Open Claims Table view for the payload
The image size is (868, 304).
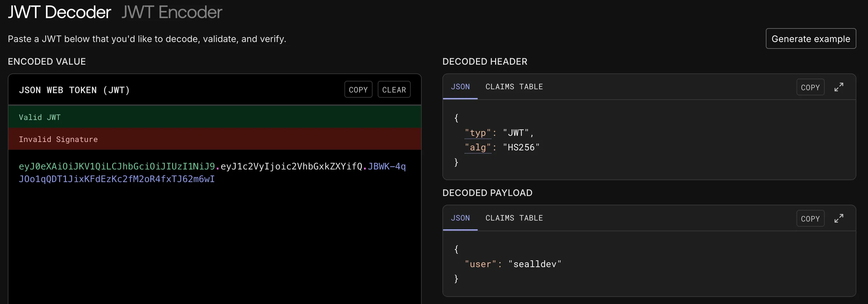tap(514, 218)
